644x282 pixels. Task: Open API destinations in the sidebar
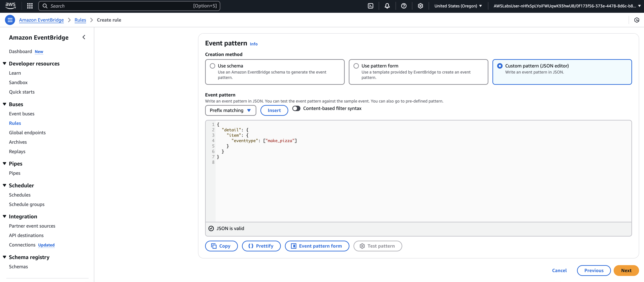(x=26, y=235)
